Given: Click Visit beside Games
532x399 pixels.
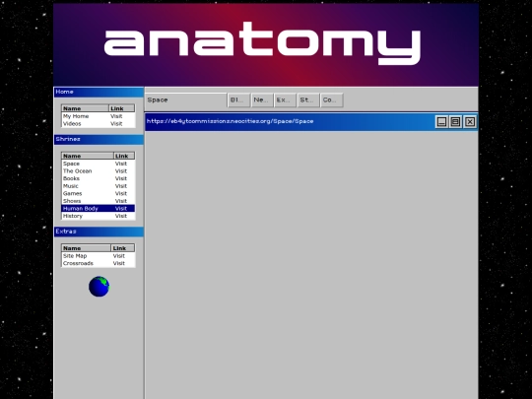Looking at the screenshot, I should [121, 193].
